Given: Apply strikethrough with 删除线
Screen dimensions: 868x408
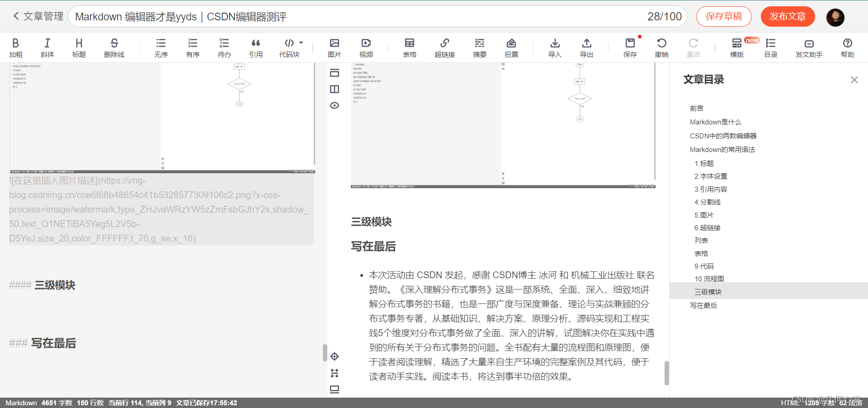Looking at the screenshot, I should point(114,47).
